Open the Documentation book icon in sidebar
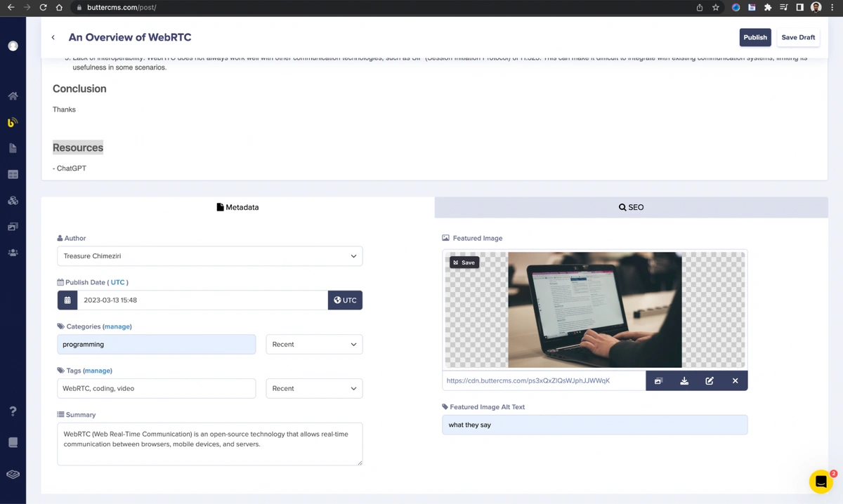 coord(13,442)
